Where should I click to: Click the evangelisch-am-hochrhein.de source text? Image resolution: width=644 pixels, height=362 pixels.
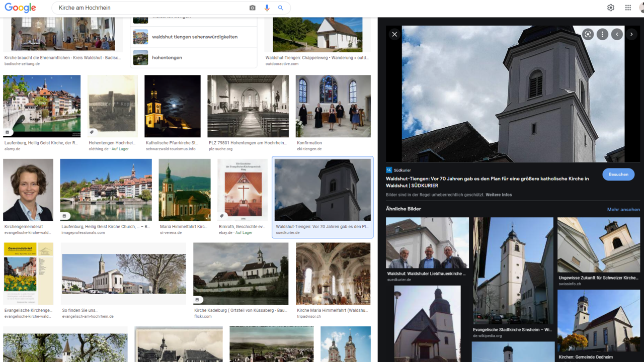pyautogui.click(x=88, y=316)
